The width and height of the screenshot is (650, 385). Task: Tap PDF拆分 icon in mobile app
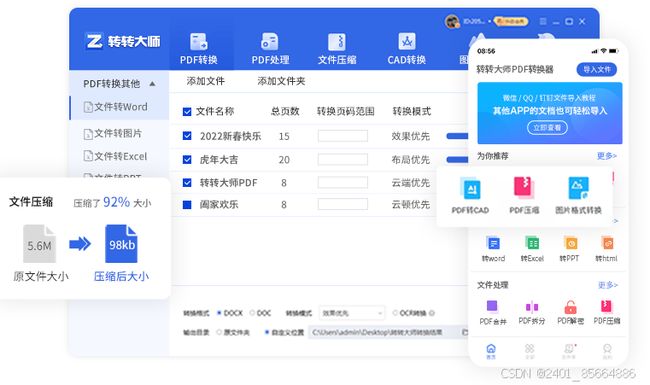point(532,307)
